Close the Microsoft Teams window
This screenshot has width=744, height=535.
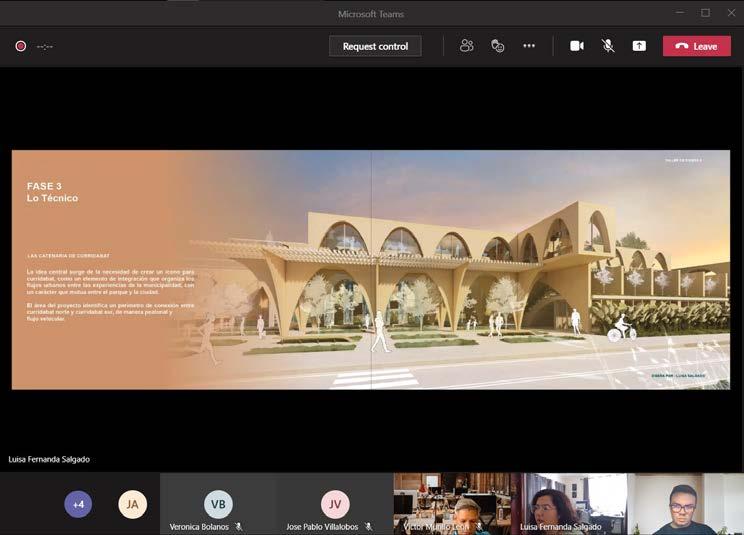pos(731,13)
